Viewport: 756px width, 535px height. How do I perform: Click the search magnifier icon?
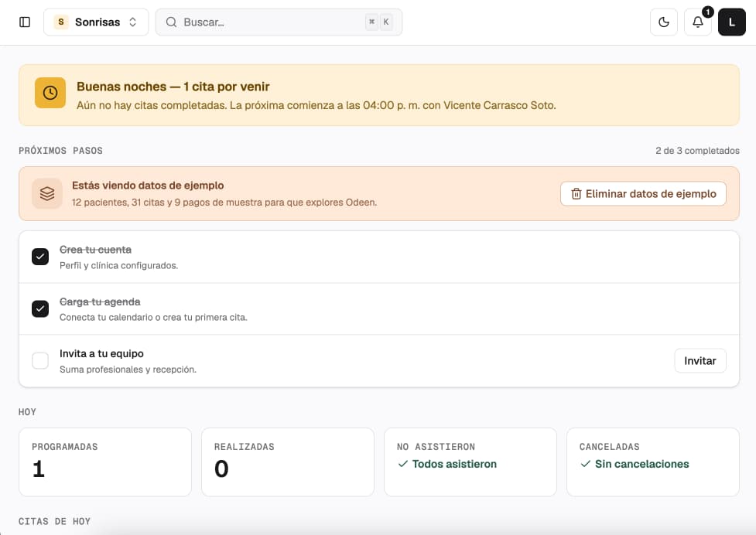(171, 22)
